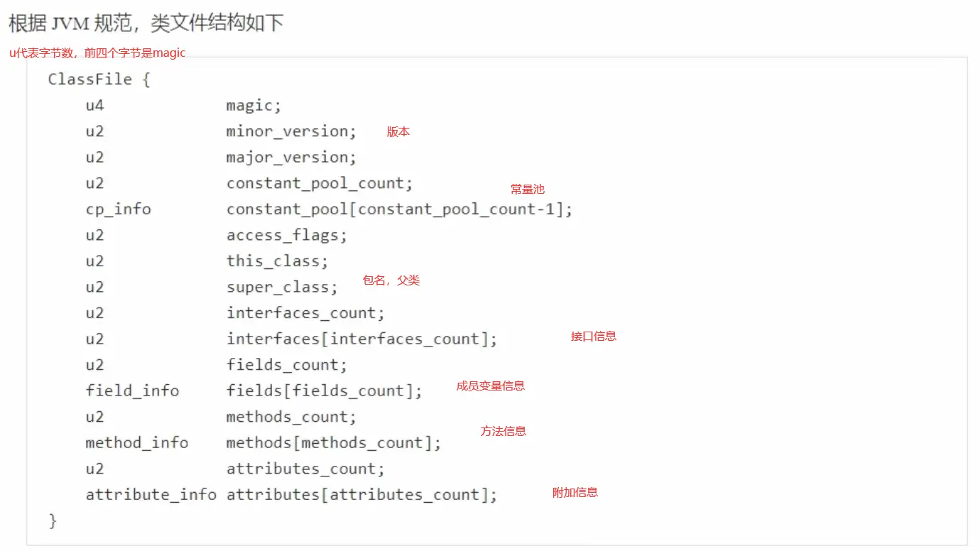Click the ClassFile { line
The width and height of the screenshot is (980, 551).
tap(99, 79)
